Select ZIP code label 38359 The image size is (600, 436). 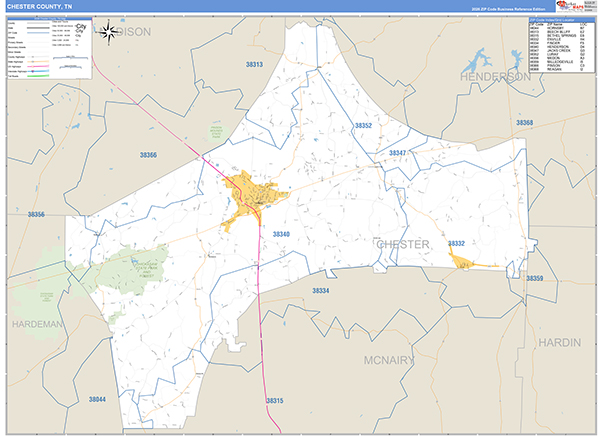pos(535,278)
